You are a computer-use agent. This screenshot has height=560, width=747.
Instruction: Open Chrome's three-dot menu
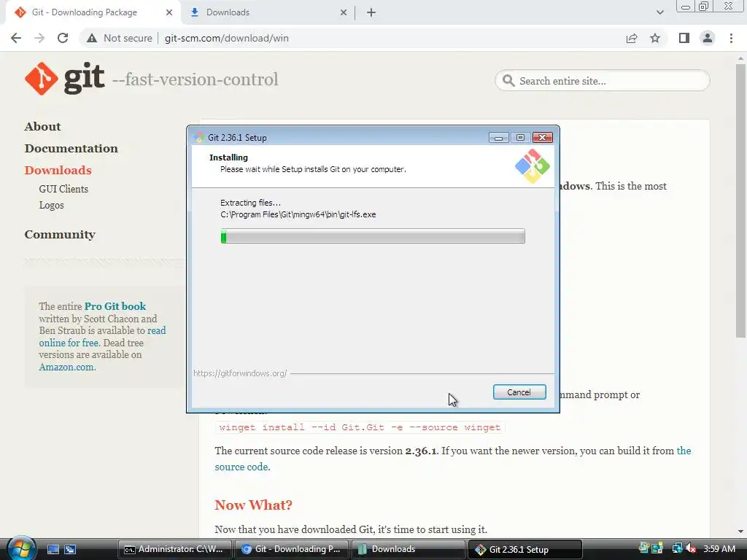coord(731,38)
